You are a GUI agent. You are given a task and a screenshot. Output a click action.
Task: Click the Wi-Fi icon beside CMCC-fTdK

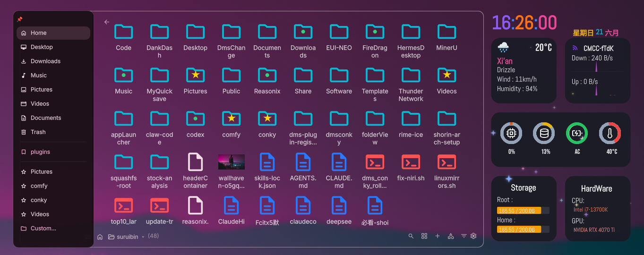(x=575, y=48)
